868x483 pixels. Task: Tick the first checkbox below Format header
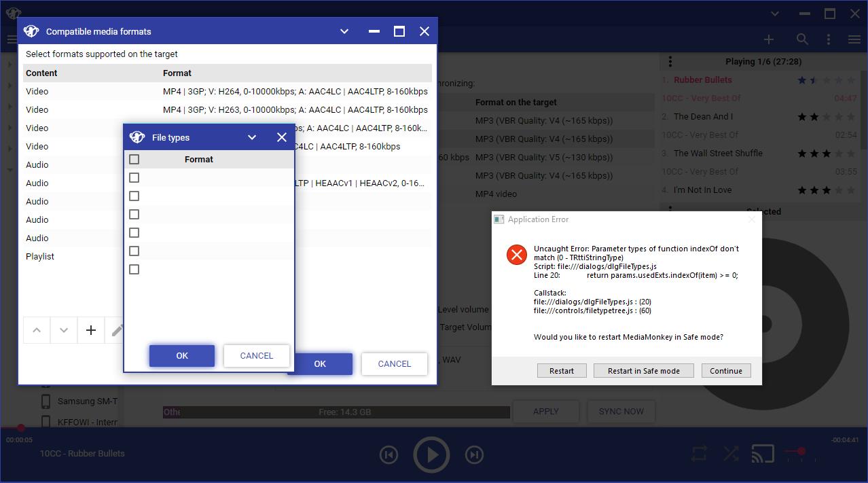(134, 178)
